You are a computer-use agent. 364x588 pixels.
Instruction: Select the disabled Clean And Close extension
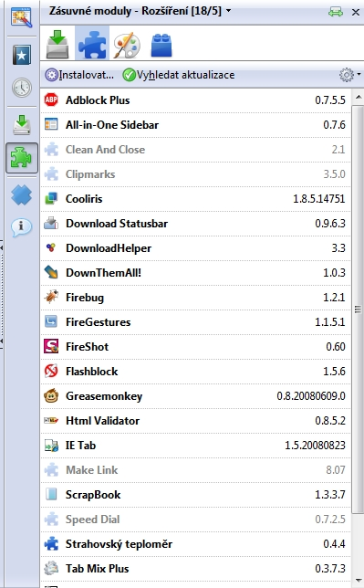pos(195,149)
